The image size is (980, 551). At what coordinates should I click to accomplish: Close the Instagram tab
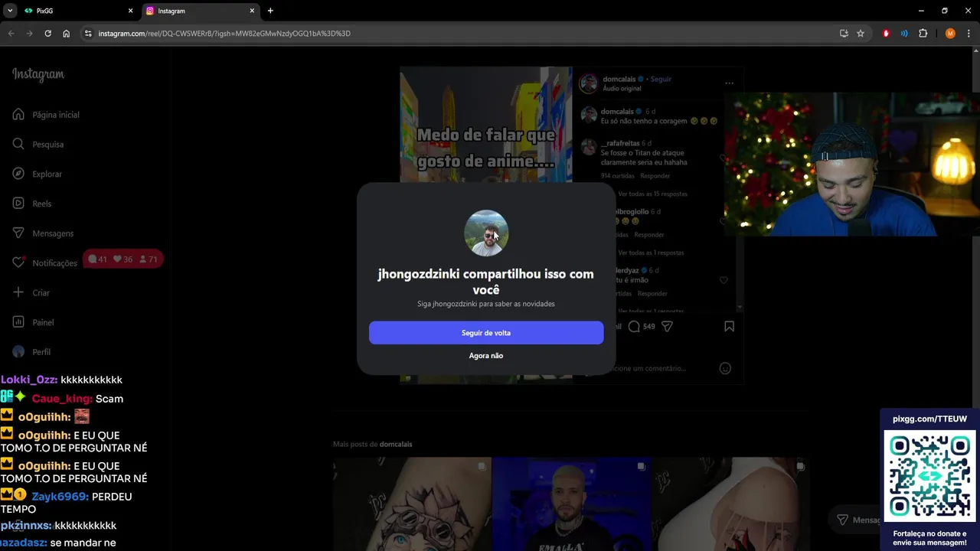pos(252,11)
